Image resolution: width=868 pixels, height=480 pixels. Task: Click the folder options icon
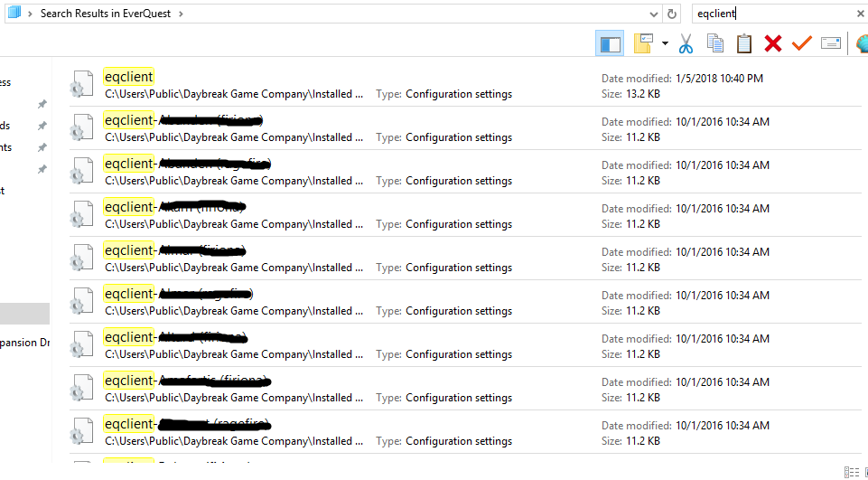tap(642, 43)
